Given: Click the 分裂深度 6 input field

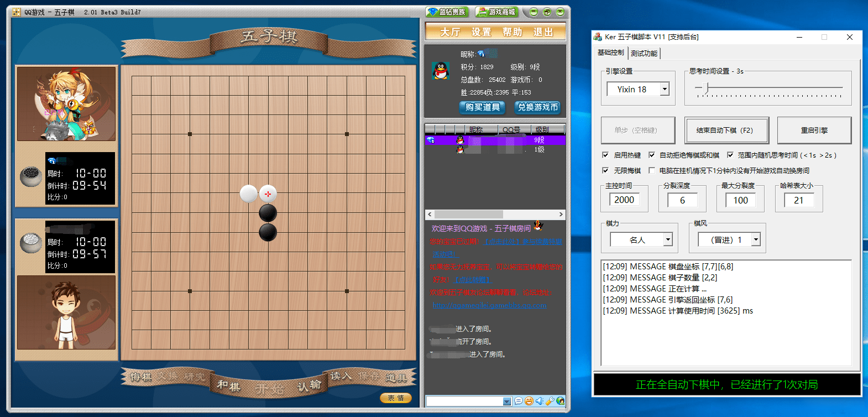Looking at the screenshot, I should (682, 200).
